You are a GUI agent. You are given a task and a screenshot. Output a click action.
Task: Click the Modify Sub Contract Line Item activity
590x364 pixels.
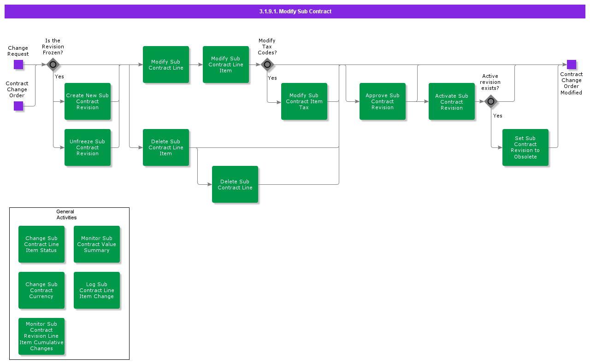(x=226, y=65)
